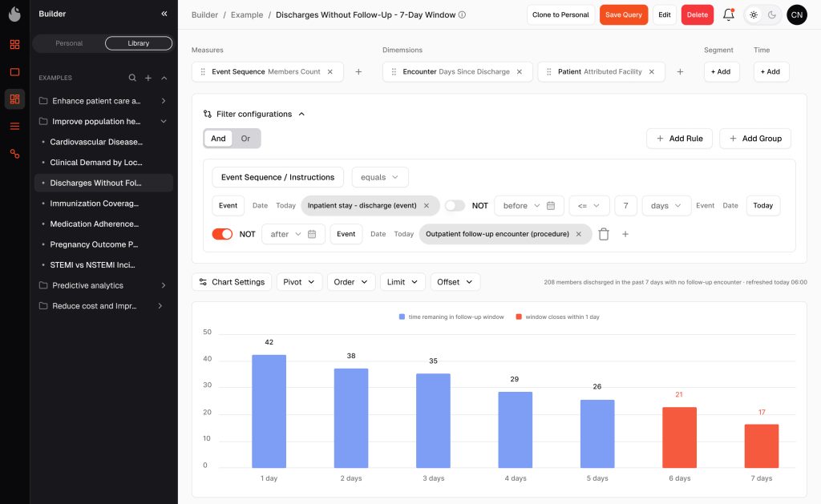Collapse the Builder sidebar with double-chevron icon
The width and height of the screenshot is (821, 504).
click(164, 14)
